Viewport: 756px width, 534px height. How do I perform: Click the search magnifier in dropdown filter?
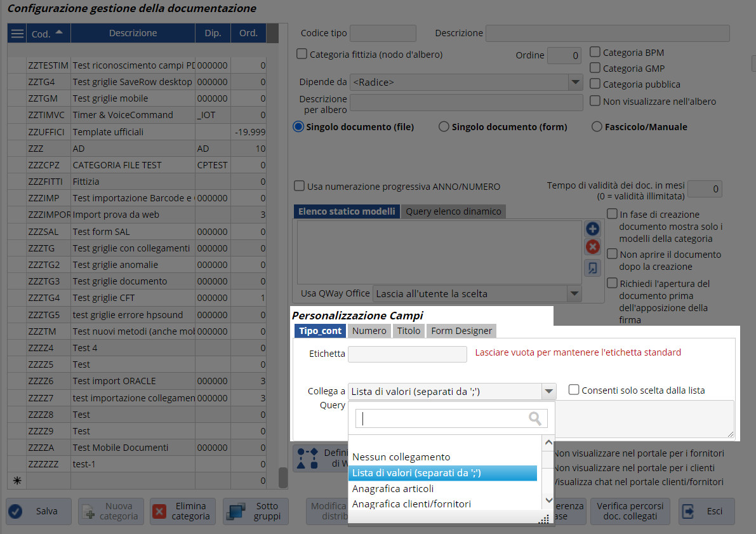(535, 418)
